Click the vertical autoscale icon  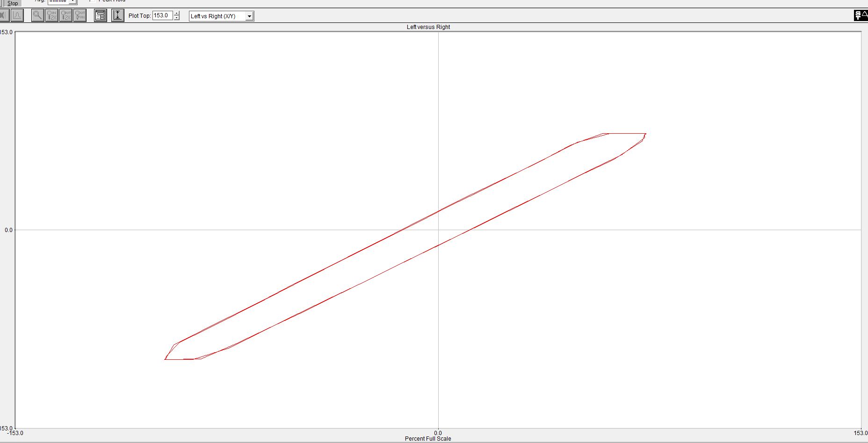click(117, 15)
